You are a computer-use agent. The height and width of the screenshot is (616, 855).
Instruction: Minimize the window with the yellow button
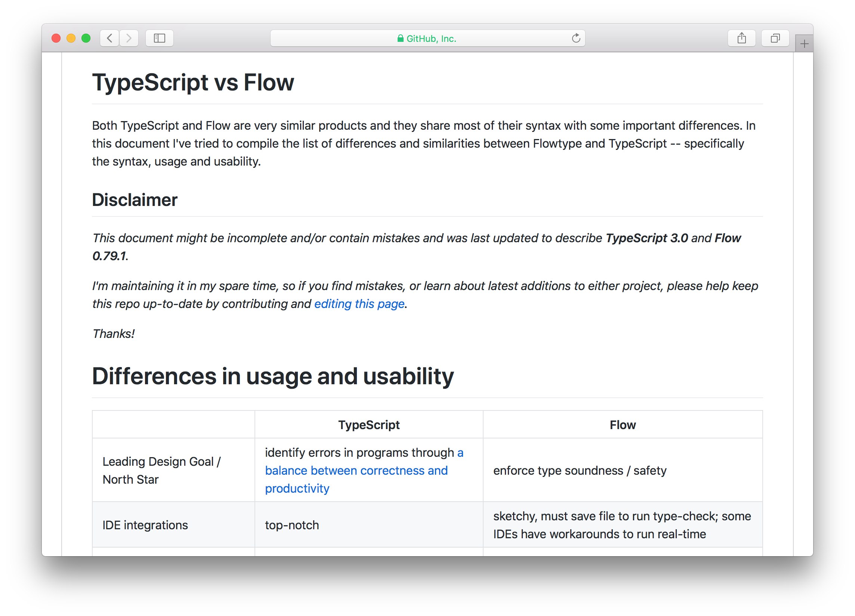pos(71,38)
